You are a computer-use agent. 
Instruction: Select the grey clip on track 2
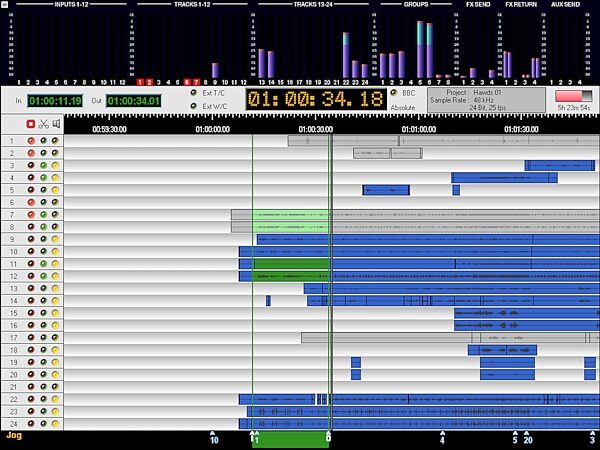pyautogui.click(x=388, y=153)
